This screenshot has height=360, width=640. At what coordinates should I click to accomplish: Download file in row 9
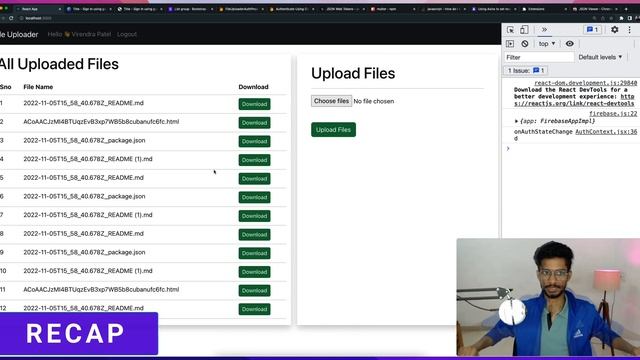[x=254, y=253]
